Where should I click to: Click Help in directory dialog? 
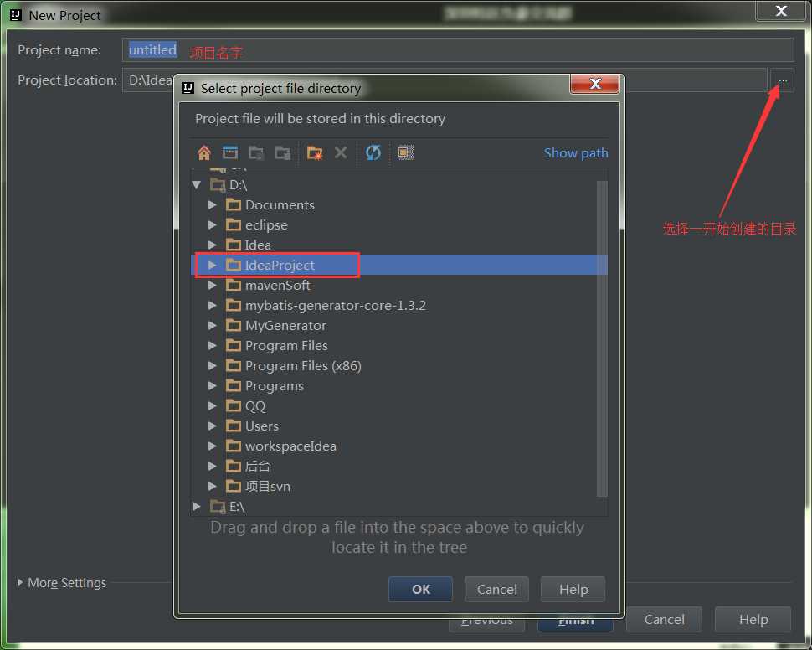click(573, 590)
